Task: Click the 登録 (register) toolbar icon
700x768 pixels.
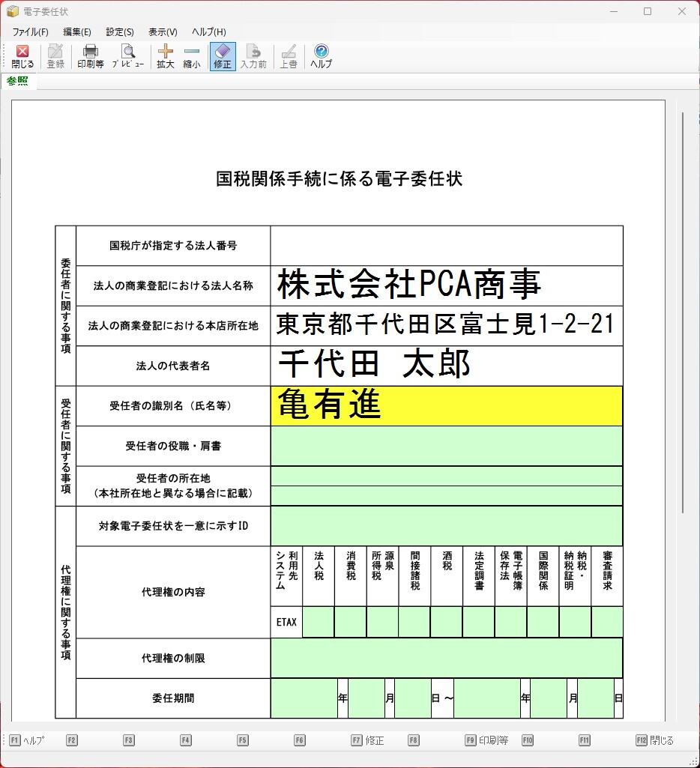Action: point(55,57)
